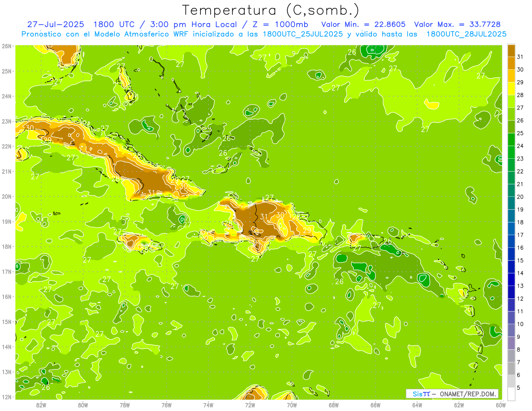This screenshot has height=411, width=532.
Task: Click the '13N' latitude axis label
Action: pyautogui.click(x=7, y=372)
